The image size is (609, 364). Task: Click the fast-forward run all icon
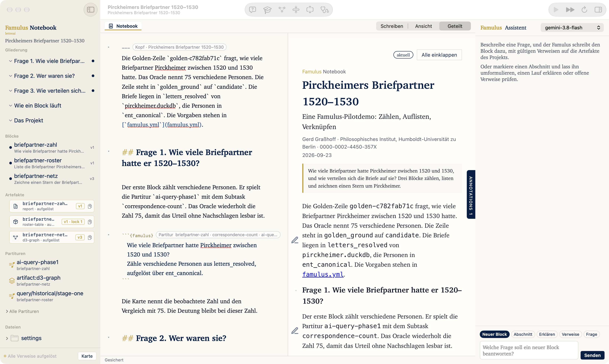[570, 10]
